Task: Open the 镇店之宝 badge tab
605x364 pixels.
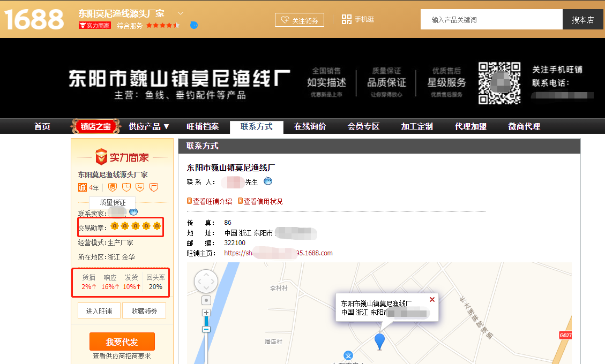Action: [95, 126]
